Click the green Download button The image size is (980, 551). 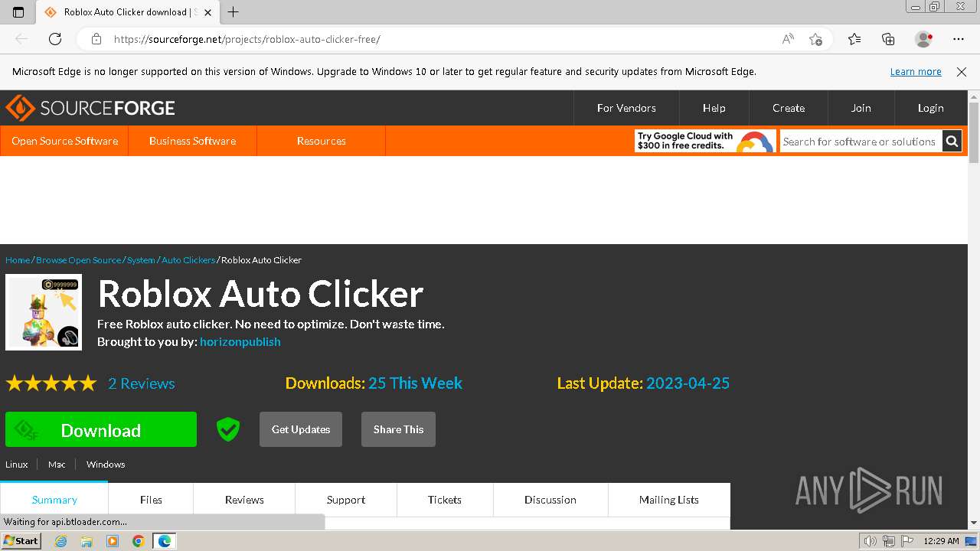(x=101, y=429)
